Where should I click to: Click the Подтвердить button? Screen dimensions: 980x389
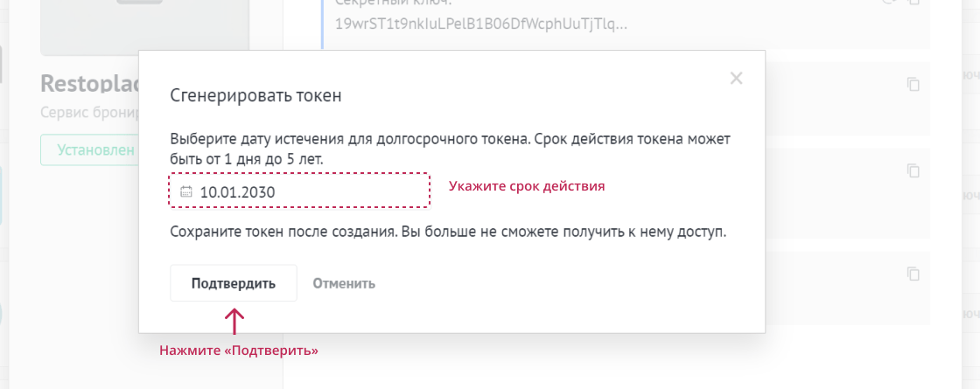click(233, 283)
